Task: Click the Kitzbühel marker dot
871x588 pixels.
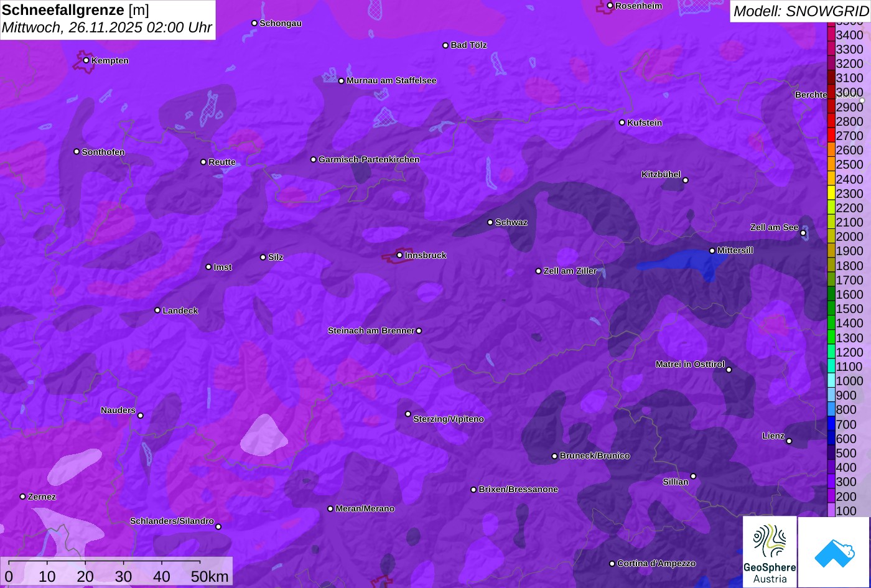Action: pos(686,180)
